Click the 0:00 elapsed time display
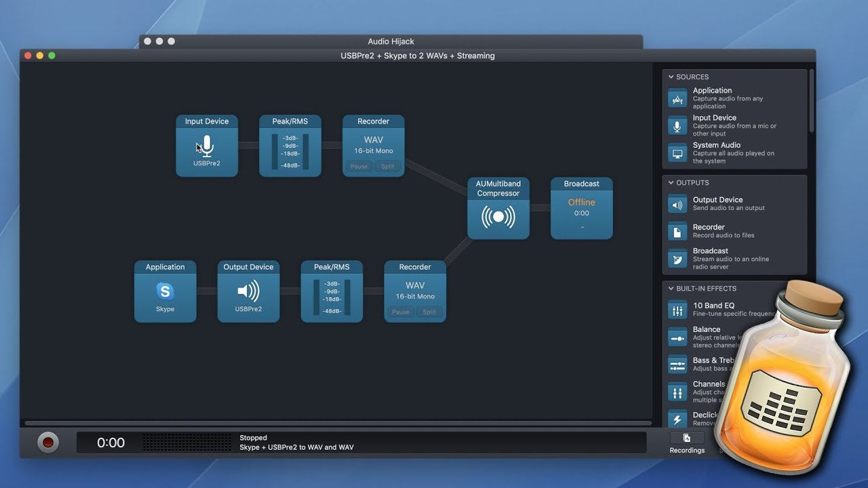868x488 pixels. click(x=111, y=443)
